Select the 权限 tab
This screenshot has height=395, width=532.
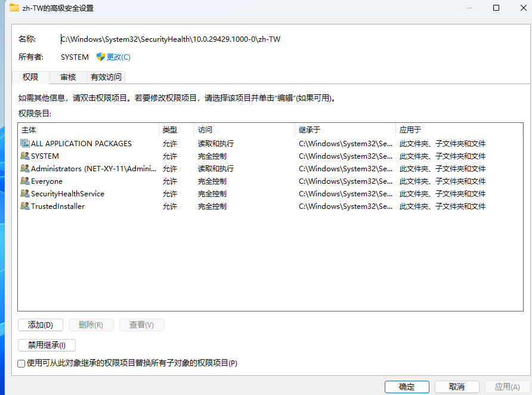30,77
